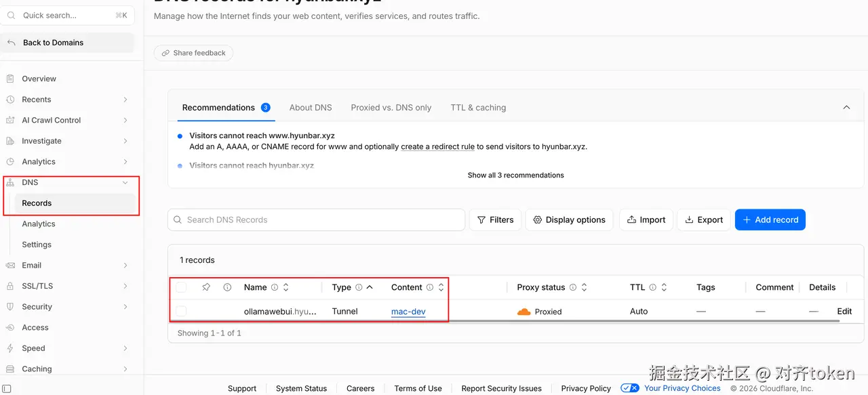Sort by Proxy status using sort arrows
Image resolution: width=868 pixels, height=395 pixels.
584,287
